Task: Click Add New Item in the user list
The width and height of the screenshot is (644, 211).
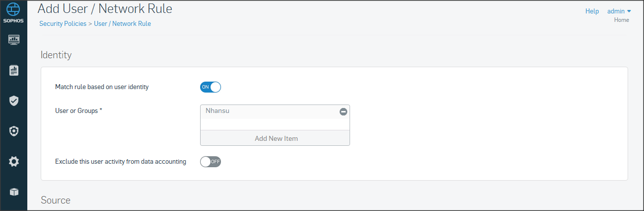Action: tap(276, 138)
